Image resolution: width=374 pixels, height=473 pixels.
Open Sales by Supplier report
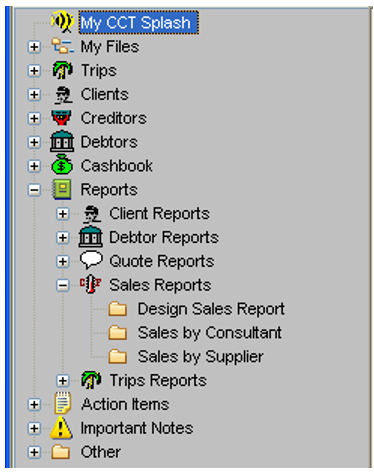(201, 357)
